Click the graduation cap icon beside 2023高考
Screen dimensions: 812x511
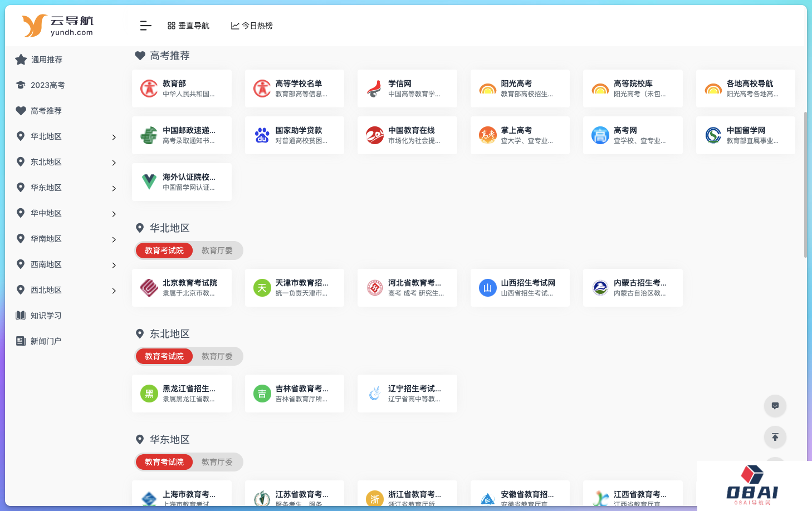[x=21, y=85]
